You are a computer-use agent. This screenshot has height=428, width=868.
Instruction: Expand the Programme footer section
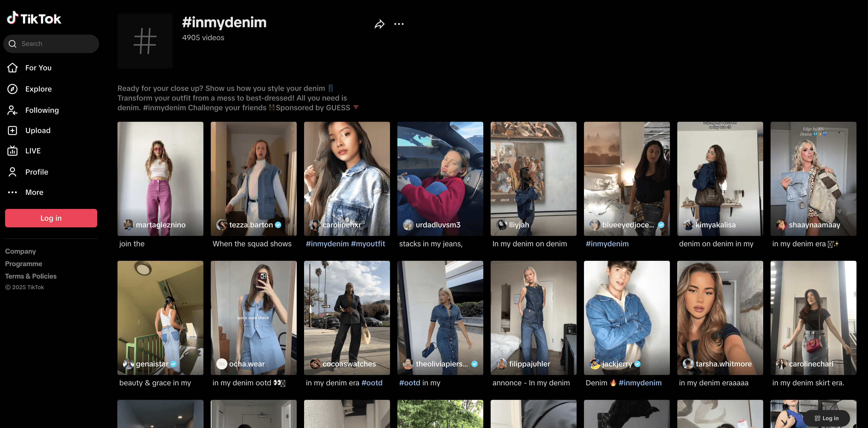23,264
